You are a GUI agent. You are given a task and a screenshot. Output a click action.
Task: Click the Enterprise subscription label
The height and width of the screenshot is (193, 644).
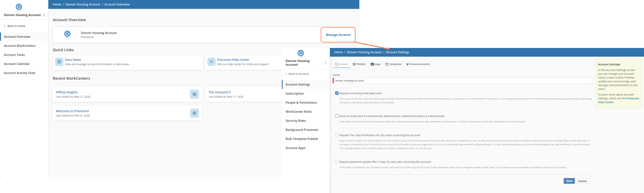click(x=87, y=37)
